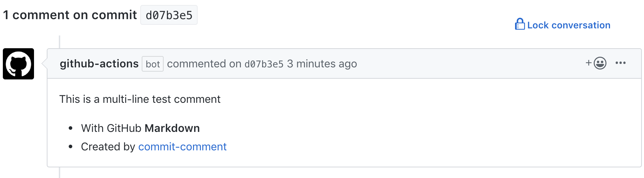The image size is (644, 178).
Task: Click the bot badge label
Action: point(153,64)
